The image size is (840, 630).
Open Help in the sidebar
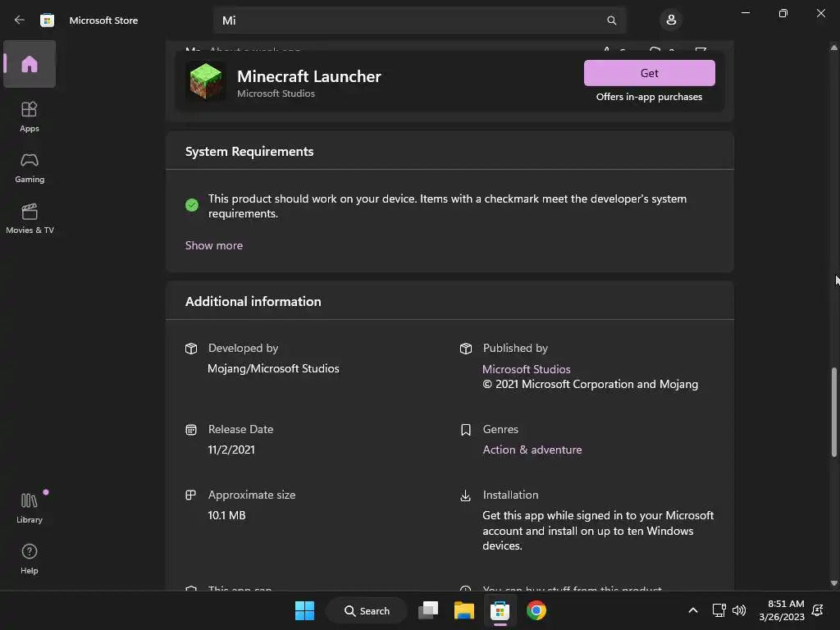pyautogui.click(x=30, y=559)
